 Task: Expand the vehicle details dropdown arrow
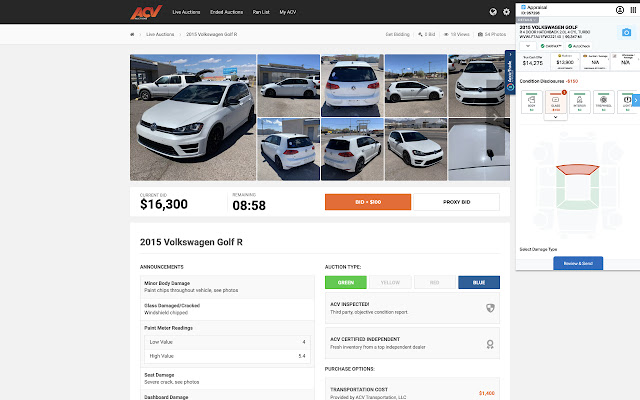coord(528,46)
